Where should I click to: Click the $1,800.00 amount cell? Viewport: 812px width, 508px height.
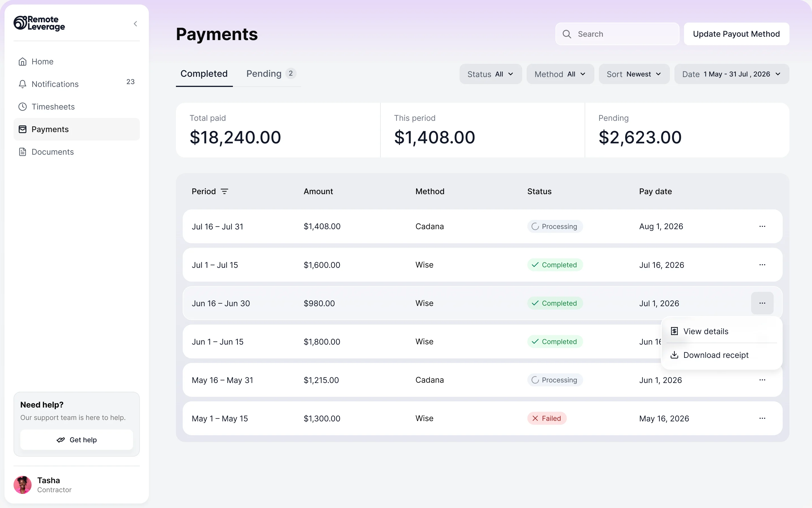[322, 342]
